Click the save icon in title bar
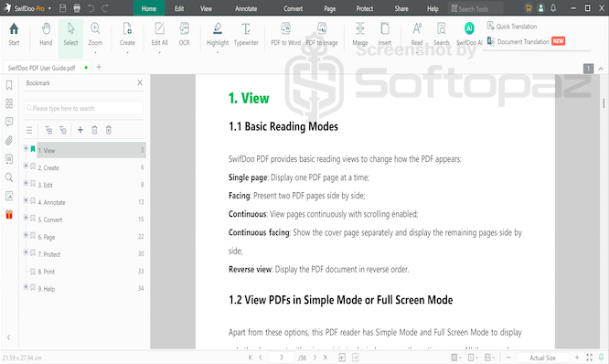The height and width of the screenshot is (364, 609). coord(62,8)
